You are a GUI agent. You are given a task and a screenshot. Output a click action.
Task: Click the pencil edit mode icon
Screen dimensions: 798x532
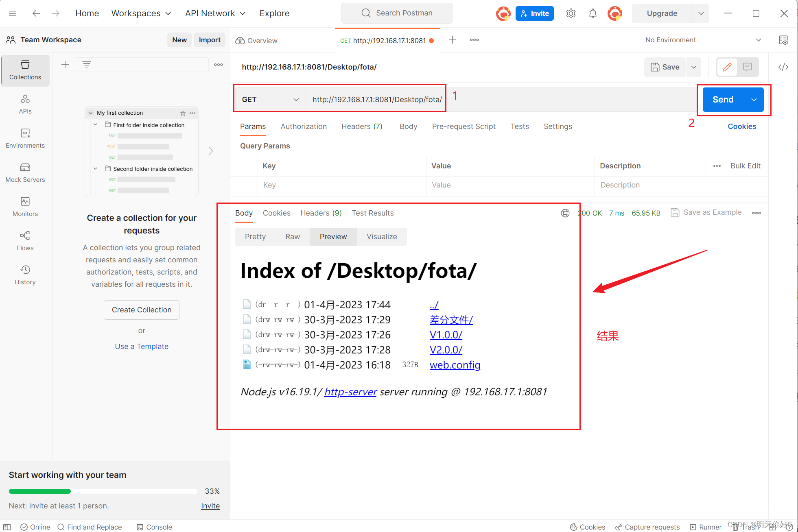[727, 67]
